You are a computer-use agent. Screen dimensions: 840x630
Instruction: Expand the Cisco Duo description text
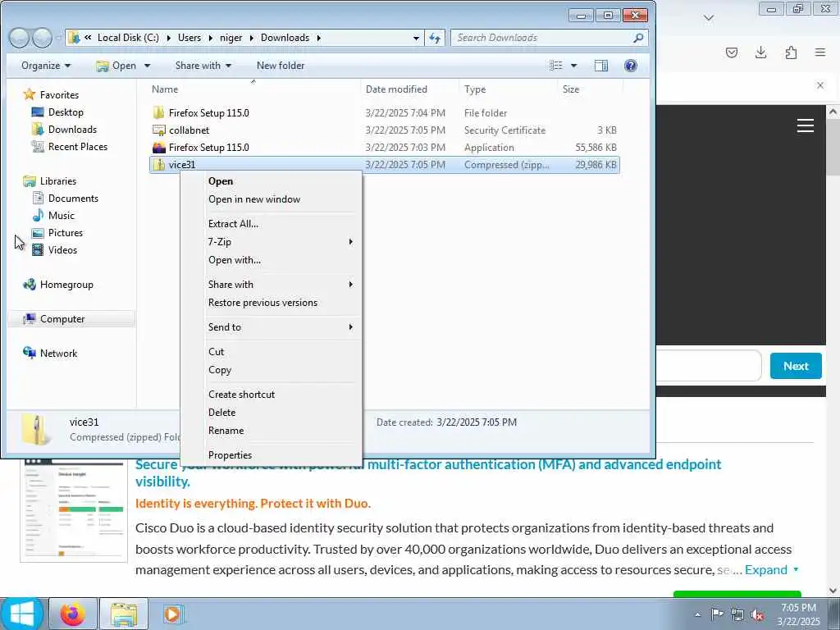(772, 569)
